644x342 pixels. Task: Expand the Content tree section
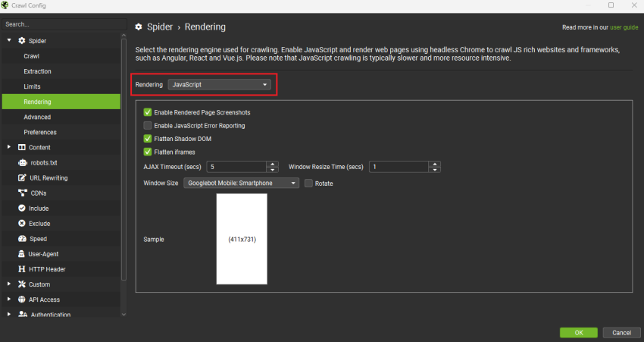(x=9, y=147)
